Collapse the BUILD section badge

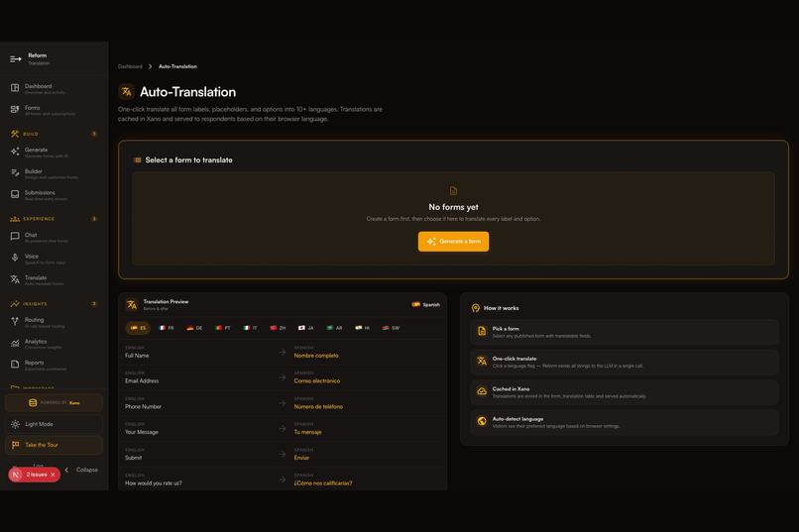coord(94,134)
